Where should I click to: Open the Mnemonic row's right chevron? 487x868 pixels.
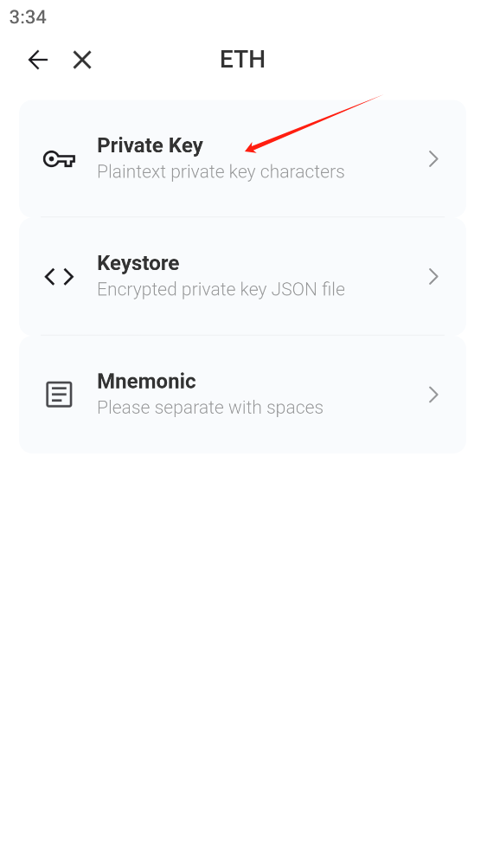[433, 395]
